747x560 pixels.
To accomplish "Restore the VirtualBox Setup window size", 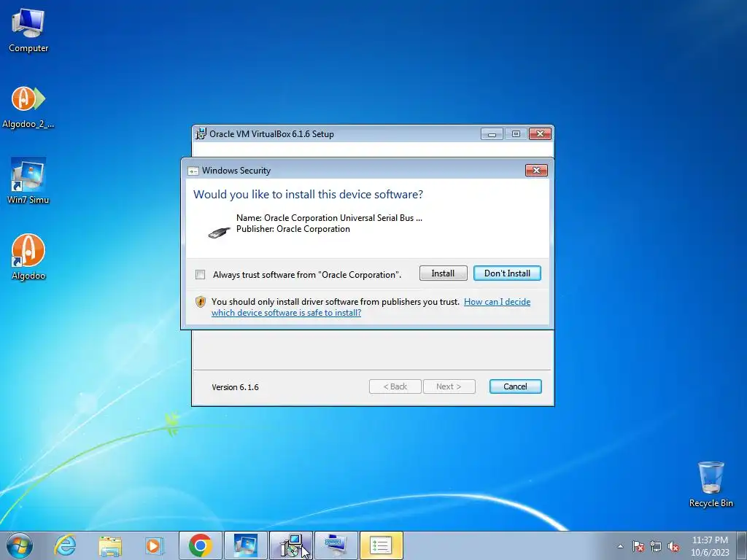I will click(516, 134).
